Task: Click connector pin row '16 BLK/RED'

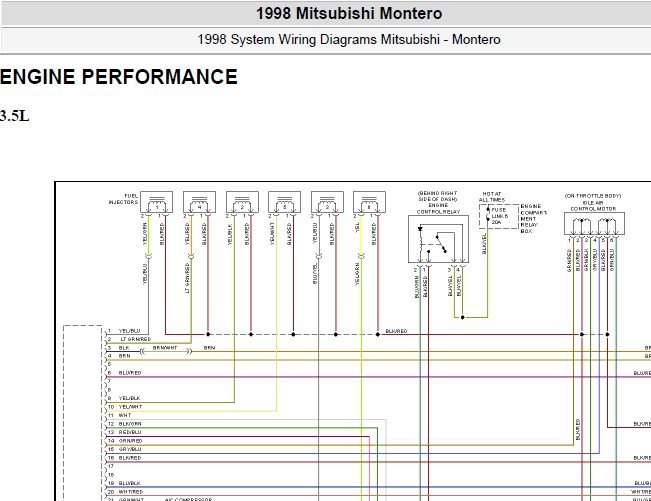Action: point(124,458)
